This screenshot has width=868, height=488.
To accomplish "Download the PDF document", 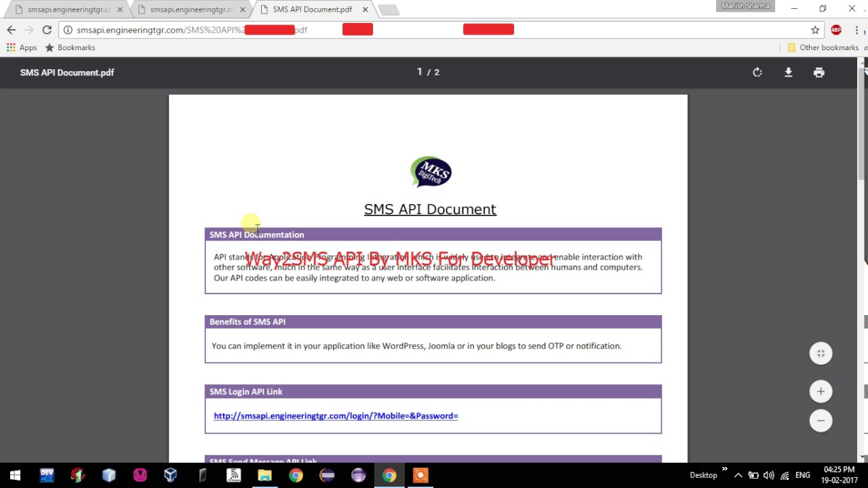I will [788, 73].
